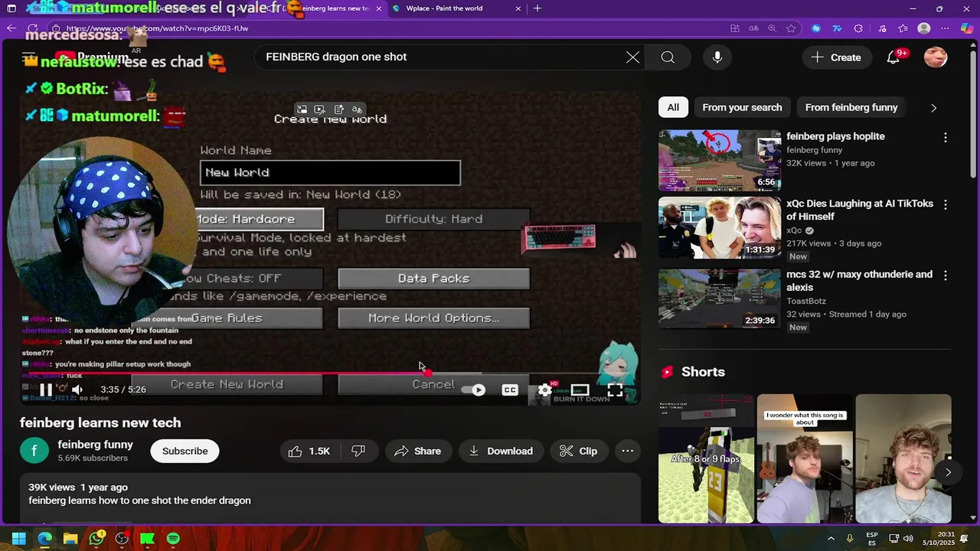Start voice search with the microphone icon
The image size is (980, 551).
(717, 57)
